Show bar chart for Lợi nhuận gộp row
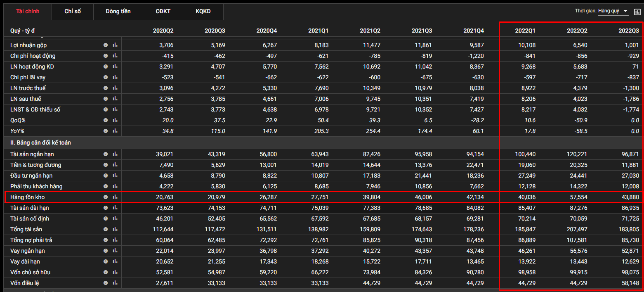The image size is (644, 292). point(115,45)
